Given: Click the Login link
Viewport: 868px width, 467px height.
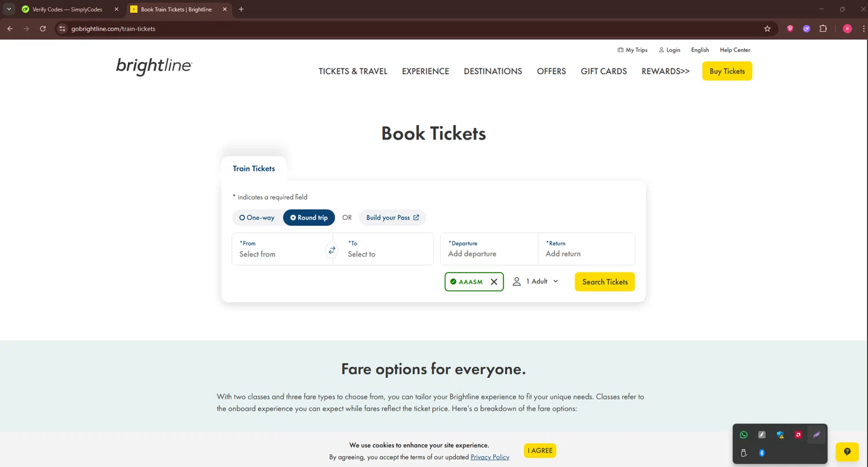Looking at the screenshot, I should click(x=670, y=50).
